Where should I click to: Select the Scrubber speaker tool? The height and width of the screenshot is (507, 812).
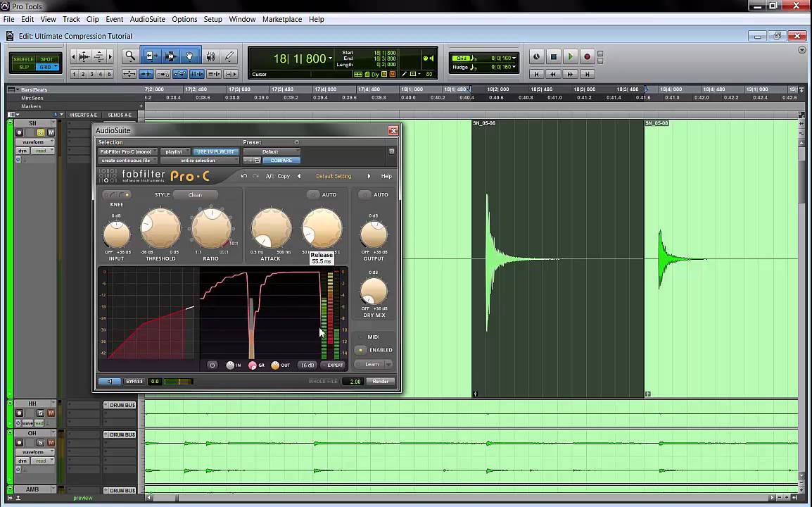211,56
